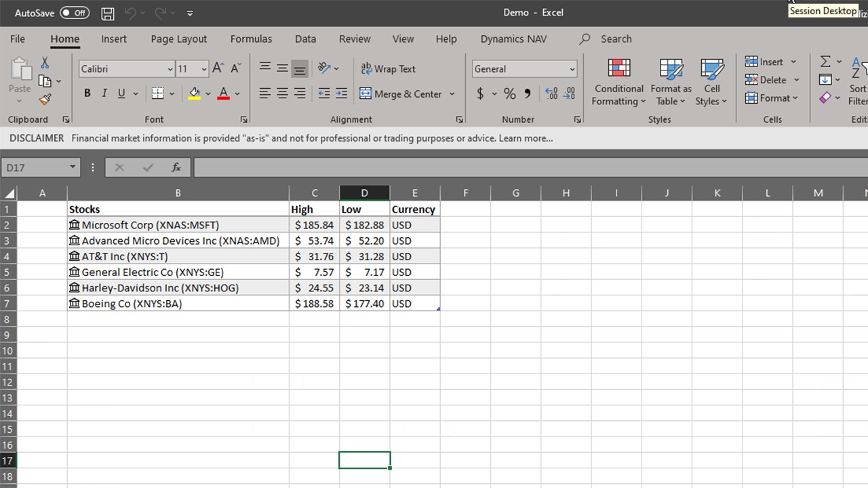Click the Copy icon in Clipboard group
The height and width of the screenshot is (488, 868).
(45, 81)
